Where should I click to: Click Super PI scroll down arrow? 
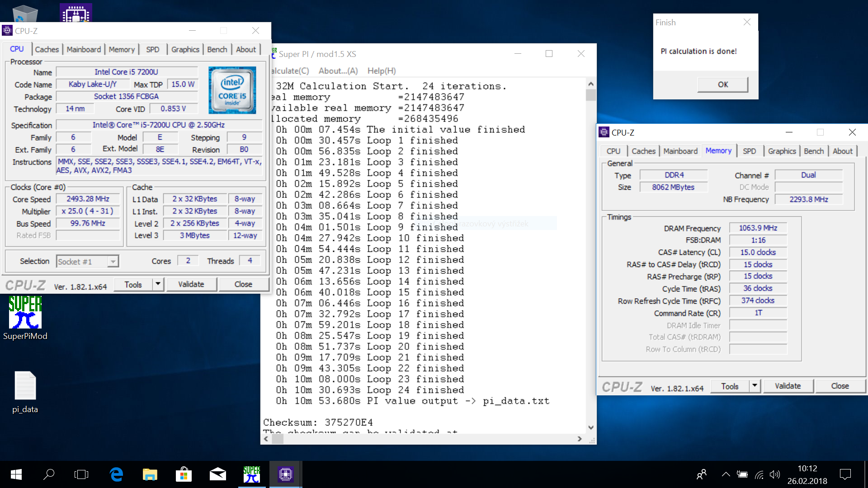click(x=591, y=427)
